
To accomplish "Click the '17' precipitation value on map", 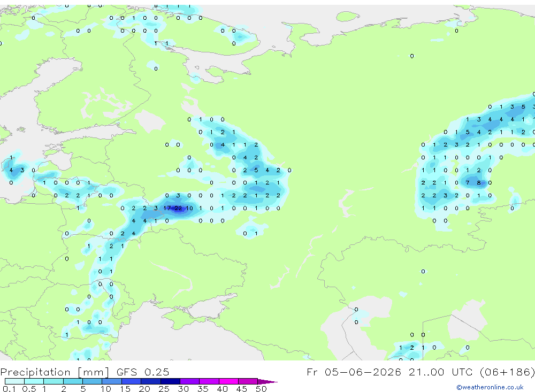I will coord(167,208).
